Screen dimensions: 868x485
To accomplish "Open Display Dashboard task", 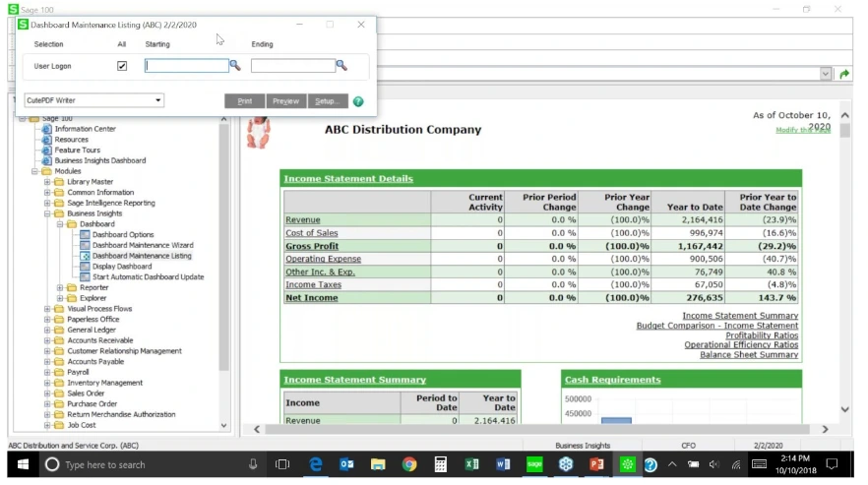I will coord(122,266).
